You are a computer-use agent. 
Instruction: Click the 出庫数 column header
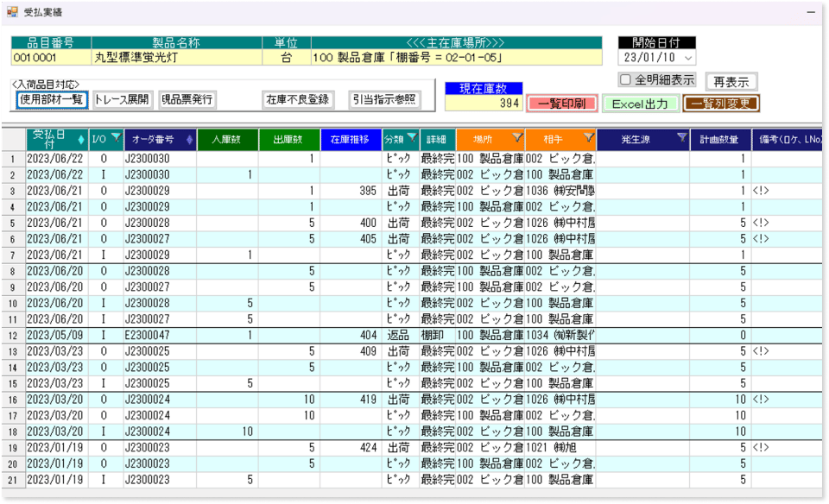(289, 140)
